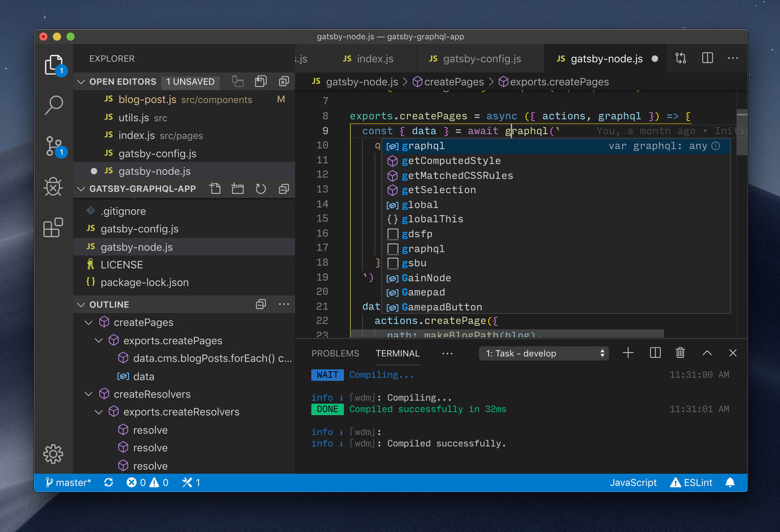Open notifications via the status bar bell

click(x=730, y=482)
